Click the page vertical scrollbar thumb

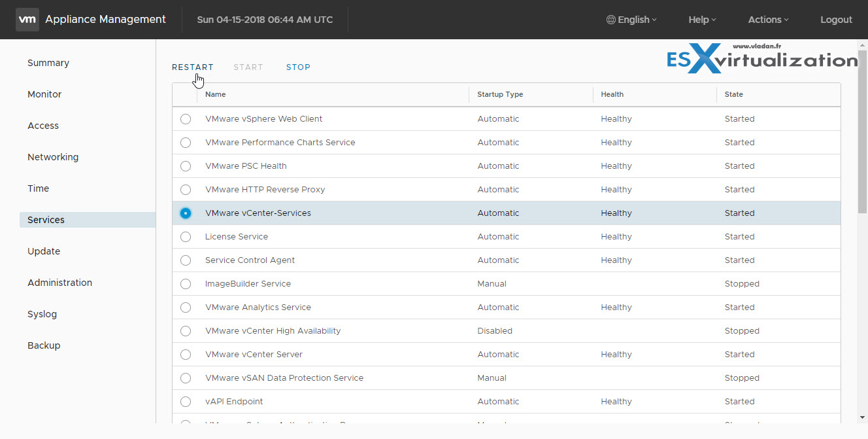(x=863, y=131)
